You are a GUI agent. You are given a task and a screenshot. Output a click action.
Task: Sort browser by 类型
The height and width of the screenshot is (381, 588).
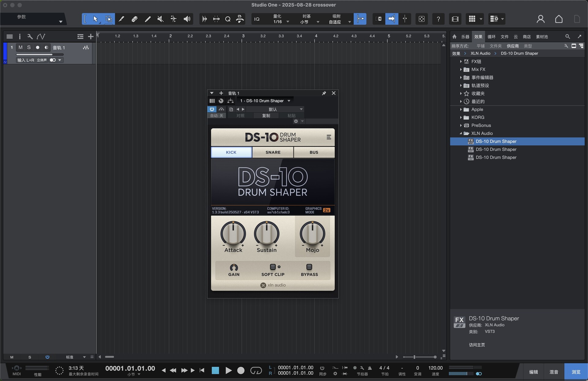pos(528,46)
